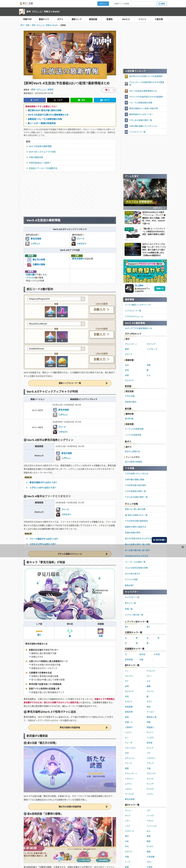Open 風シールダー!藍硯の性能評価 featured link
The width and height of the screenshot is (186, 868).
[42, 123]
